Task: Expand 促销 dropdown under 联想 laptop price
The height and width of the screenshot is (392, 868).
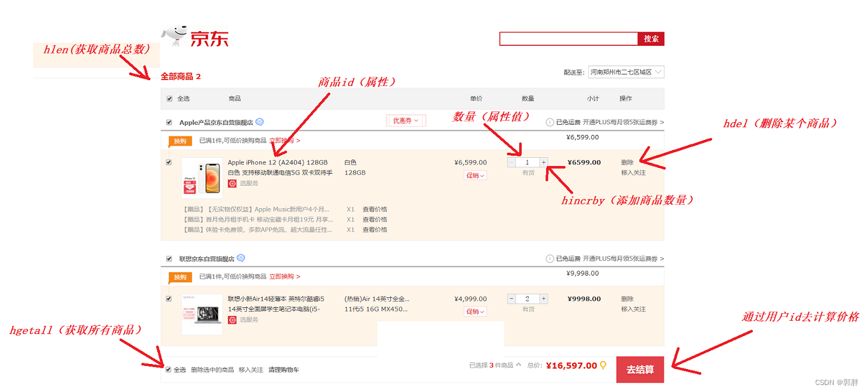Action: tap(475, 312)
